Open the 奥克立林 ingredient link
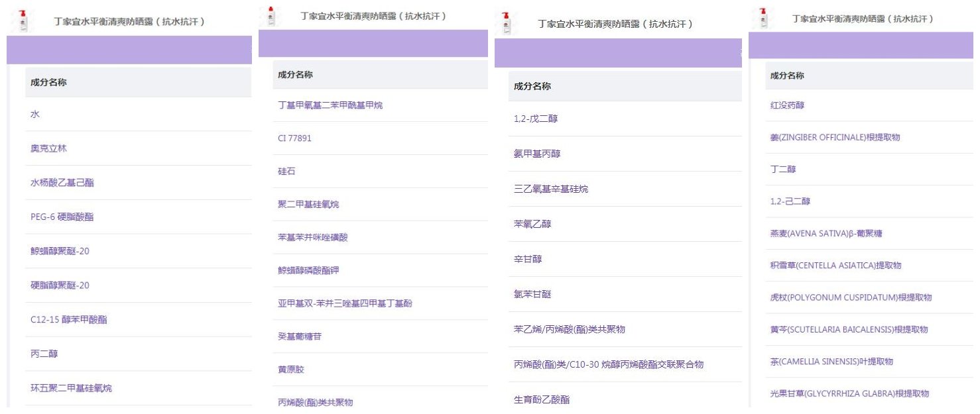The height and width of the screenshot is (414, 980). pyautogui.click(x=48, y=148)
